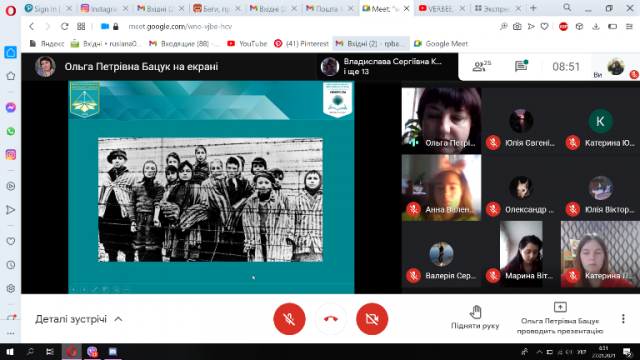Open the meeting chat icon
640x360 pixels.
(521, 66)
